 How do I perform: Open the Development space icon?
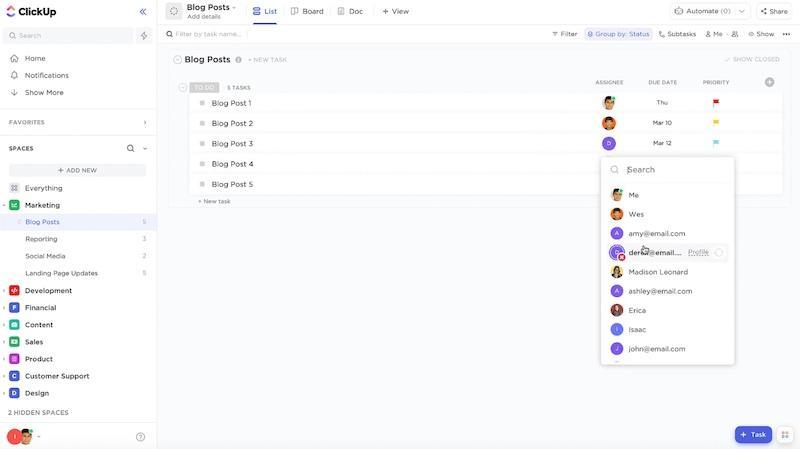pyautogui.click(x=14, y=290)
